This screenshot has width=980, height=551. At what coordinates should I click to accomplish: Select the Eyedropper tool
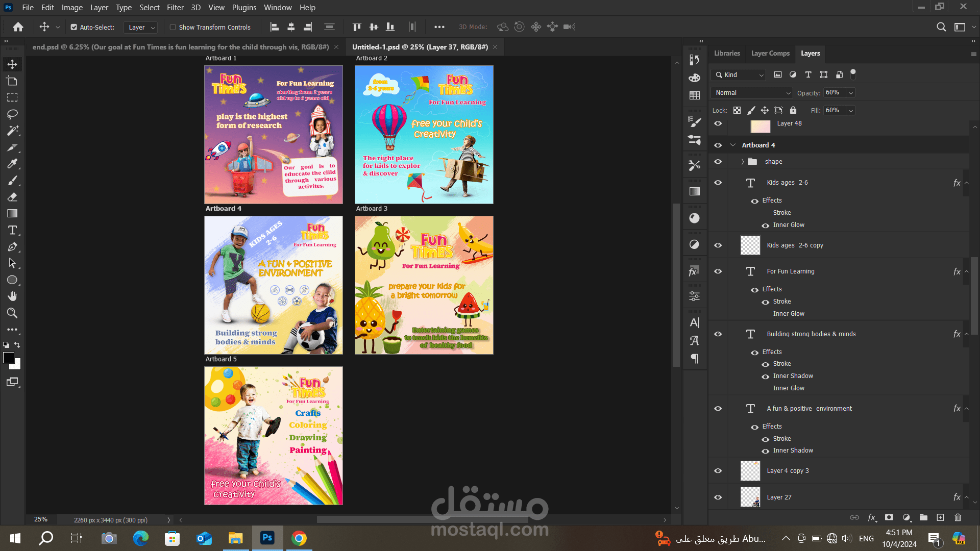pos(12,164)
